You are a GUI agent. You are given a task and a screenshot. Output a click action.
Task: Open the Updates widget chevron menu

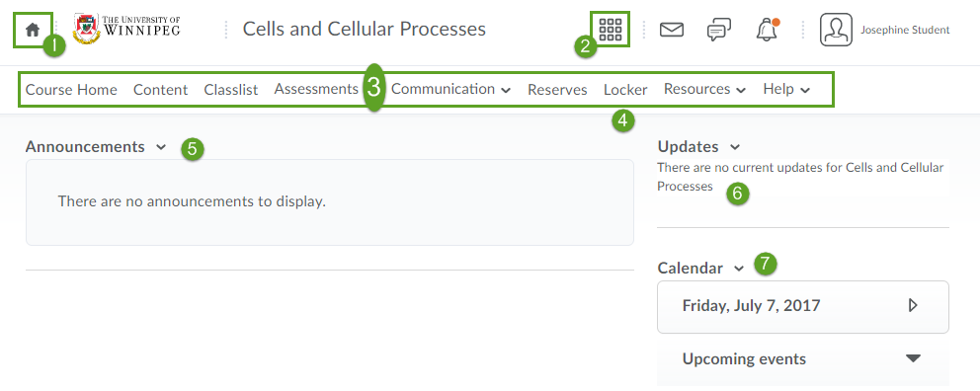[735, 147]
